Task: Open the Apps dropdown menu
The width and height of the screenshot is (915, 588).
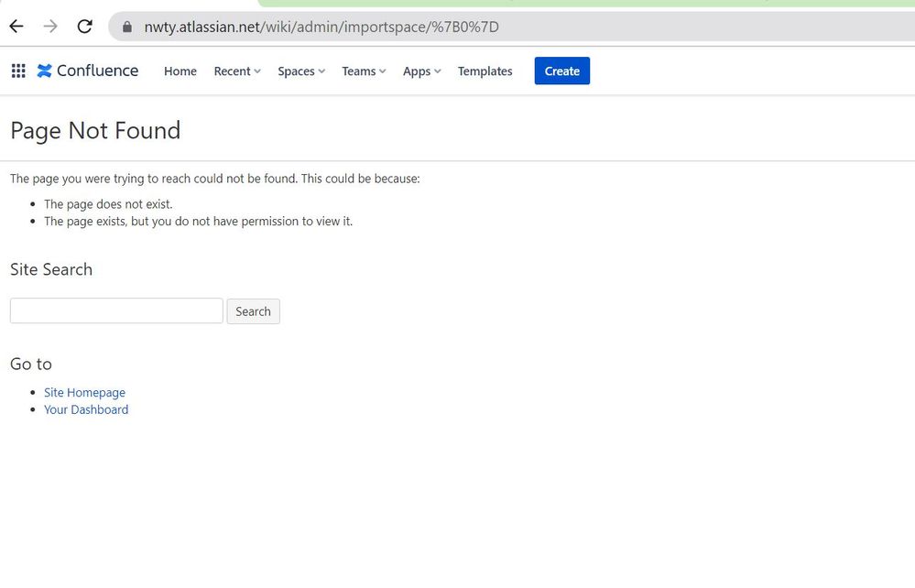Action: pyautogui.click(x=421, y=71)
